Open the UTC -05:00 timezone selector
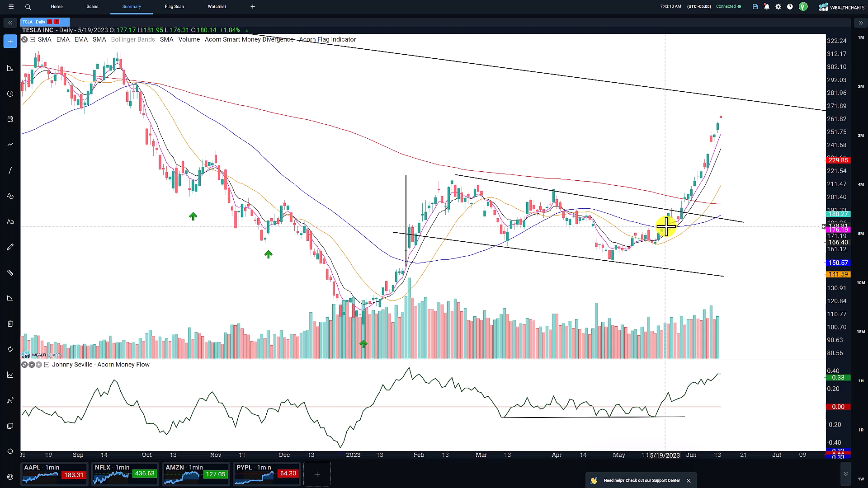 click(x=699, y=7)
